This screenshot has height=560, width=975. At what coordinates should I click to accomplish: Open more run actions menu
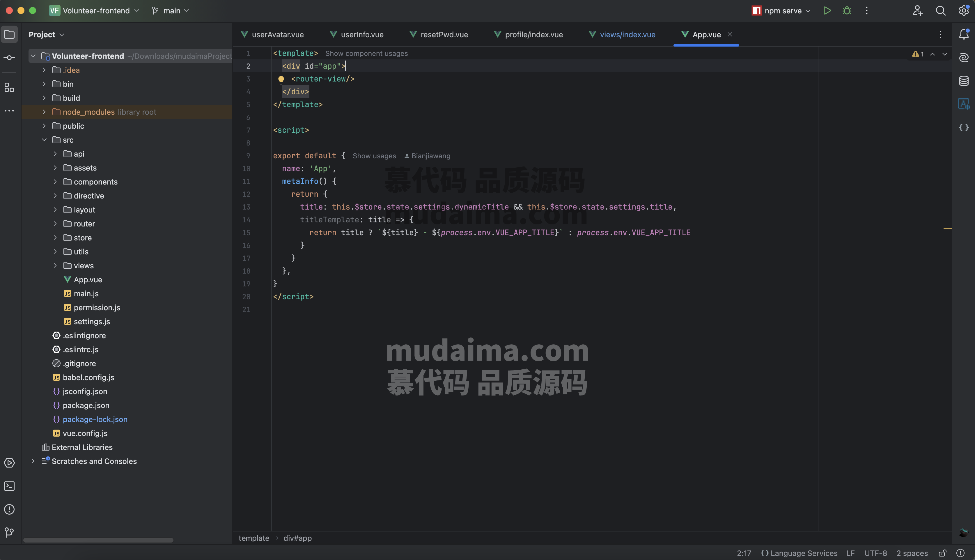(x=866, y=10)
